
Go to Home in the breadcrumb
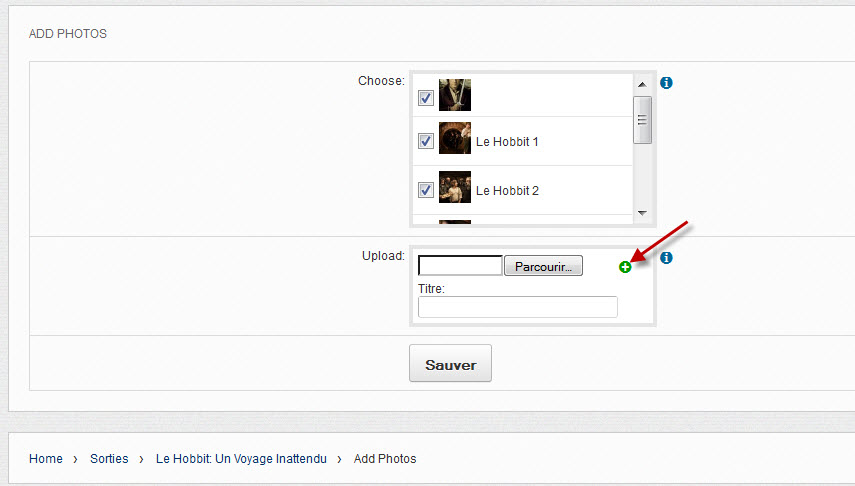coord(46,459)
